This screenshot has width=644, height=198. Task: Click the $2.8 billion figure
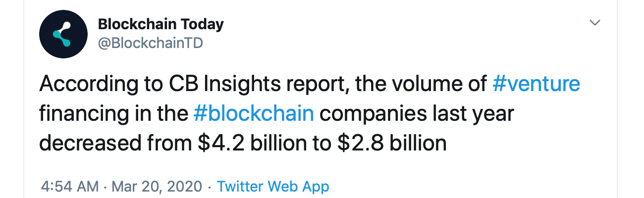(x=391, y=143)
